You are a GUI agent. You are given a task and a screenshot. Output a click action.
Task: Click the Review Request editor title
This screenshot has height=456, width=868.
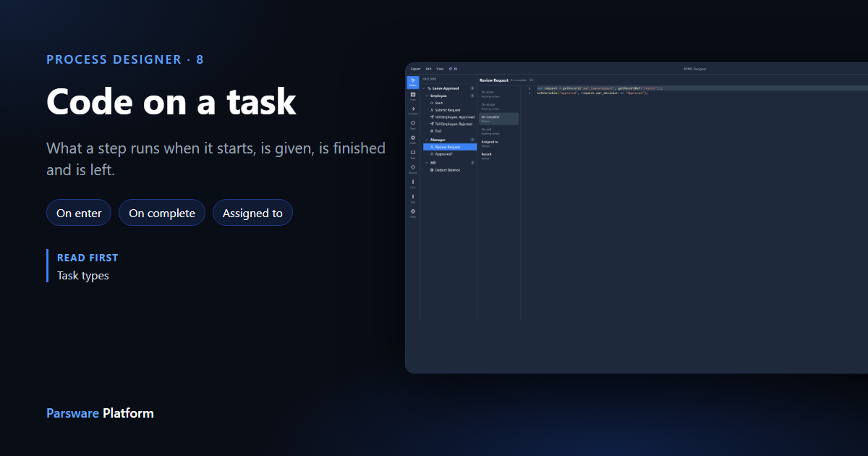[x=494, y=80]
